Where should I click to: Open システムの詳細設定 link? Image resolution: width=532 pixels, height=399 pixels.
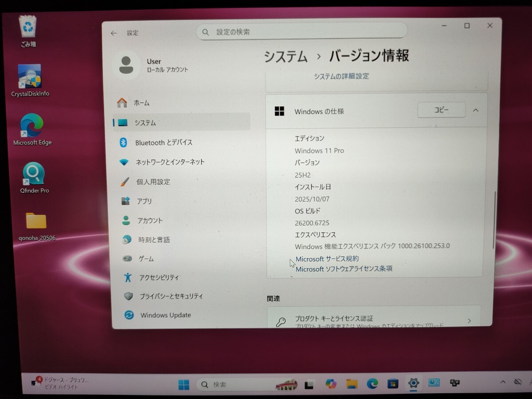coord(341,76)
